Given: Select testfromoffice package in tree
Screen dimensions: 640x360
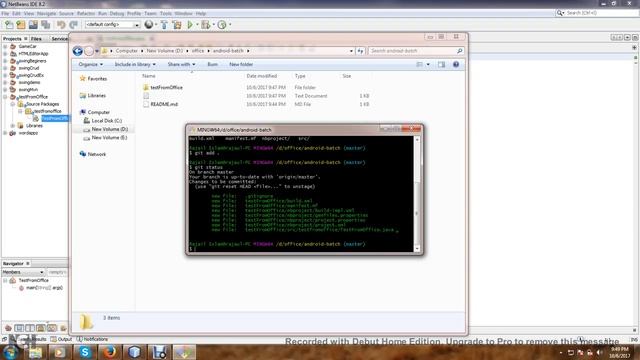Looking at the screenshot, I should (x=47, y=111).
